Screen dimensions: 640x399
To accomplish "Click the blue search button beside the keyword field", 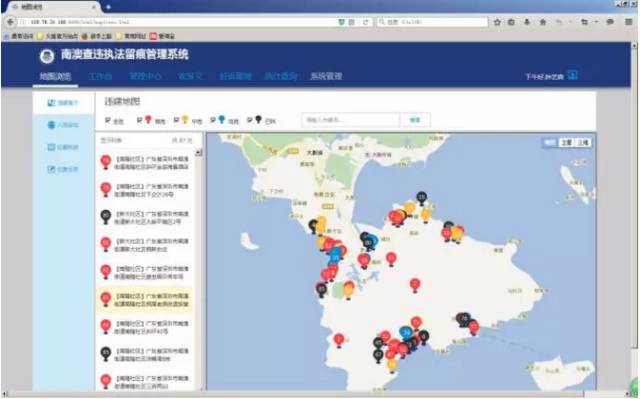I will (415, 120).
